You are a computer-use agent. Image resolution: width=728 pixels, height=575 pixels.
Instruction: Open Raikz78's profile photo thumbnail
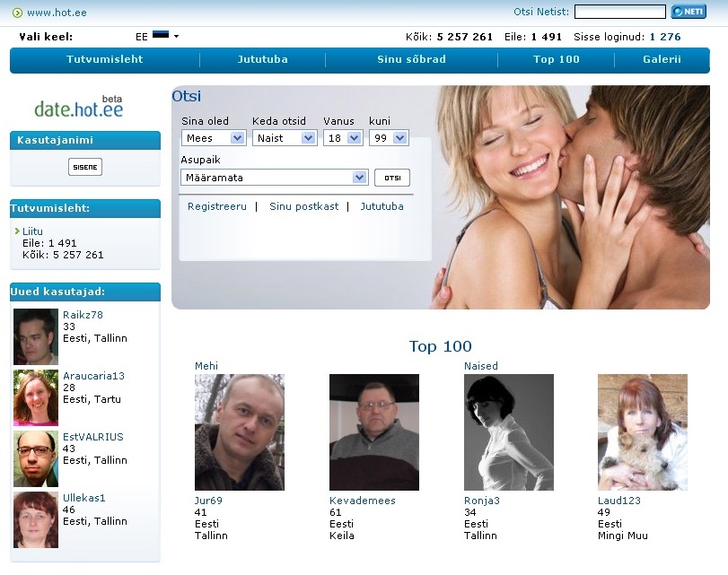pos(36,336)
